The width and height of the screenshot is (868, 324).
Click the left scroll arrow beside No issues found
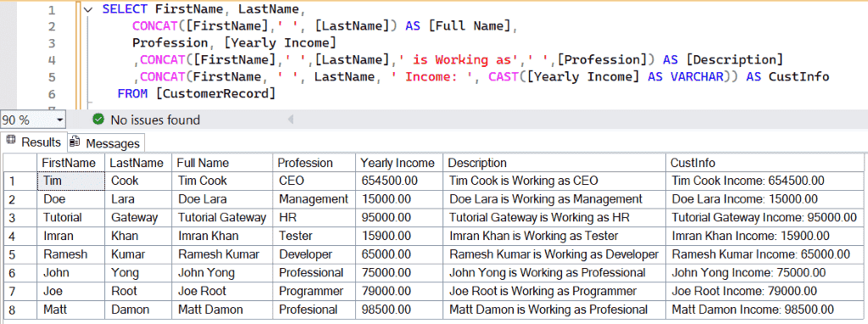pos(291,120)
